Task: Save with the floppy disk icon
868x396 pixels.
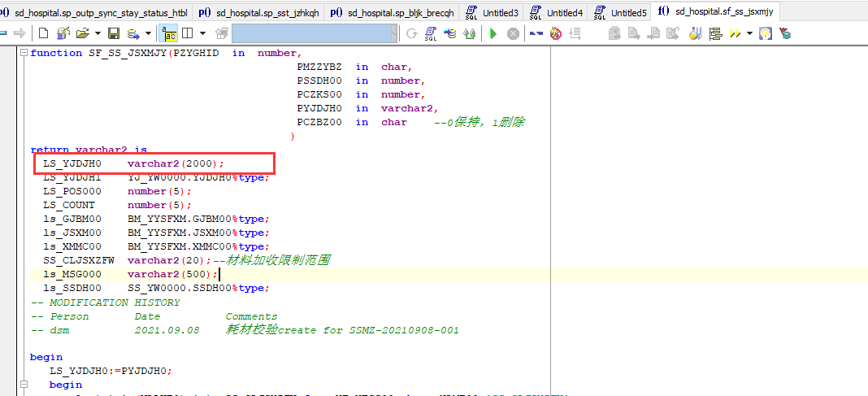Action: tap(114, 34)
